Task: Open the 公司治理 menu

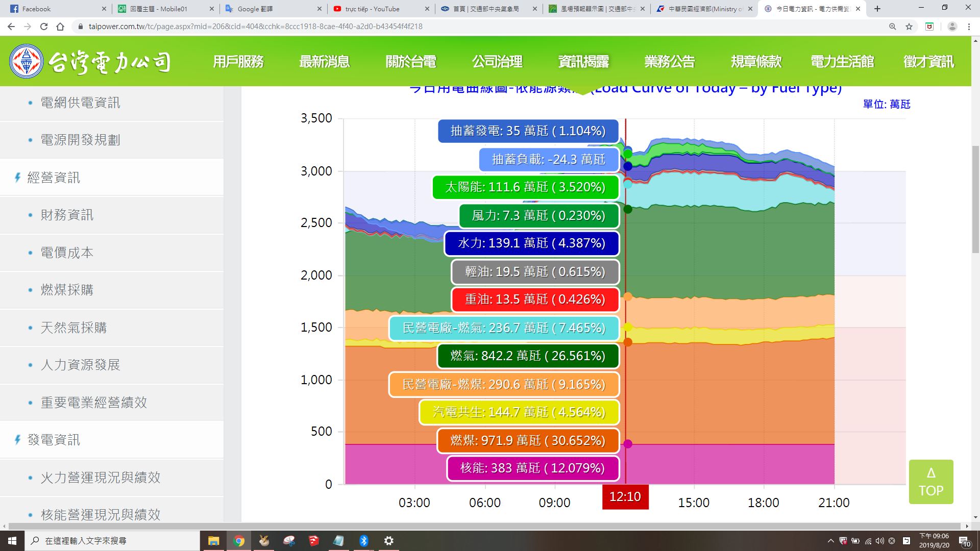Action: pyautogui.click(x=497, y=62)
